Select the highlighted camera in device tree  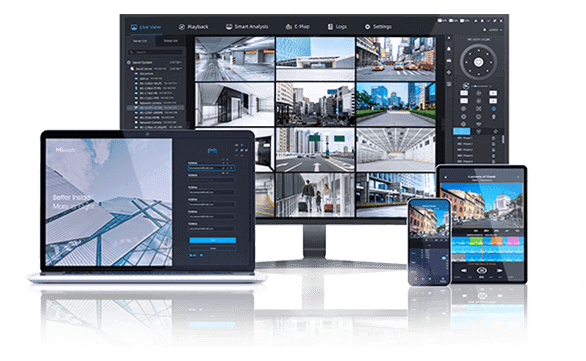[x=156, y=108]
